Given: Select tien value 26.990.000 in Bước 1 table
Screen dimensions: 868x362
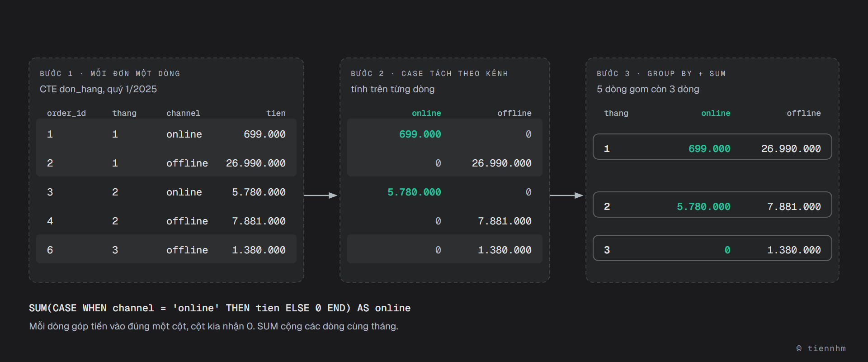Looking at the screenshot, I should [256, 163].
